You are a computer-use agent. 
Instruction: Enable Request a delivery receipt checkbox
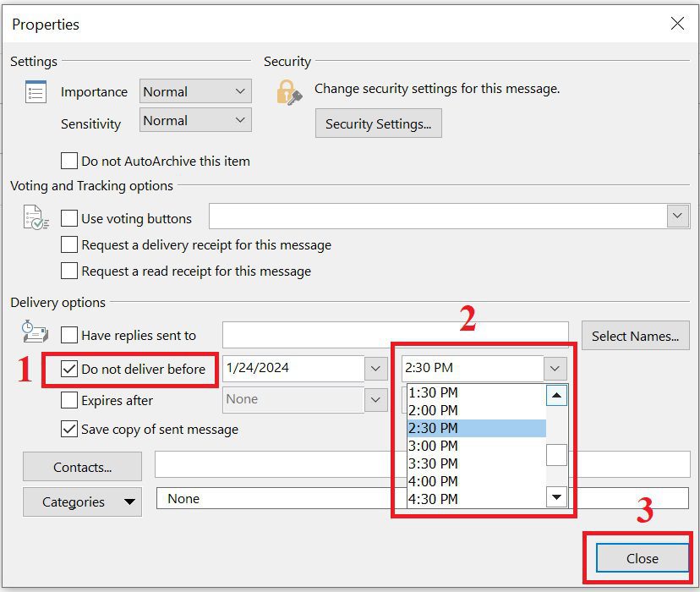tap(69, 245)
